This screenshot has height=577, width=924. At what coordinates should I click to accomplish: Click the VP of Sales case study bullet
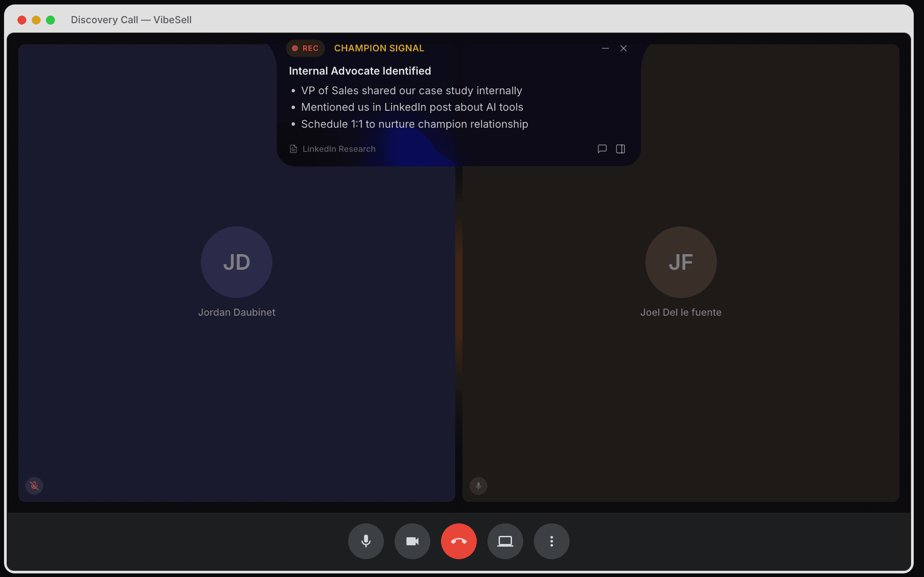click(412, 91)
